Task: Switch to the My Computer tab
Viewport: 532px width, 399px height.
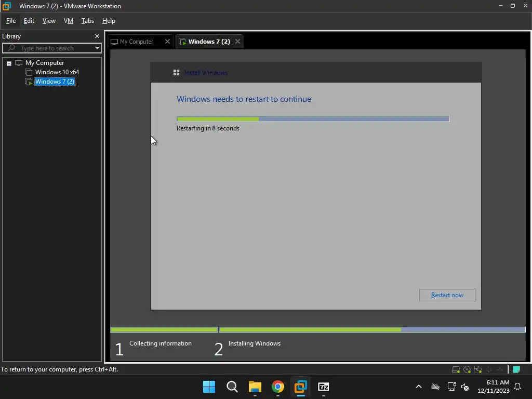Action: coord(137,42)
